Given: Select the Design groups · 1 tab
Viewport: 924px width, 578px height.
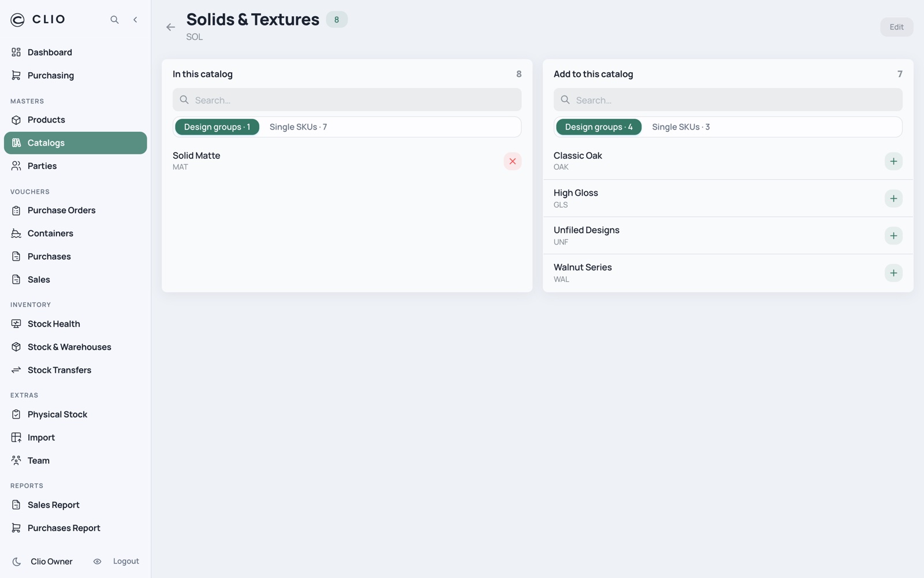Looking at the screenshot, I should (217, 127).
